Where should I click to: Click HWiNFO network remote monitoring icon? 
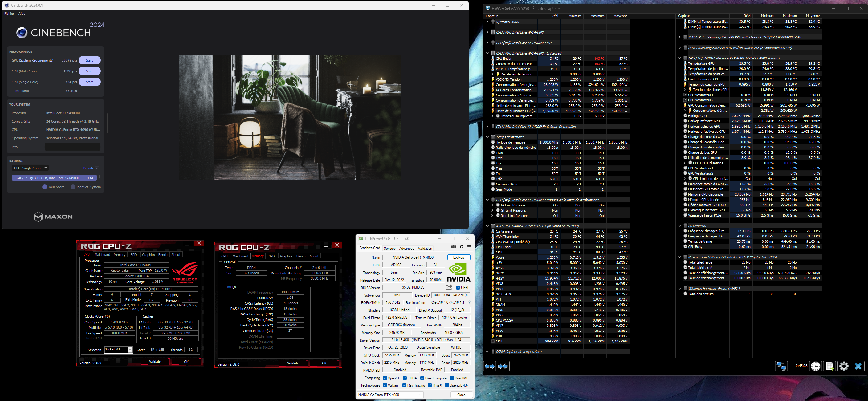[781, 366]
